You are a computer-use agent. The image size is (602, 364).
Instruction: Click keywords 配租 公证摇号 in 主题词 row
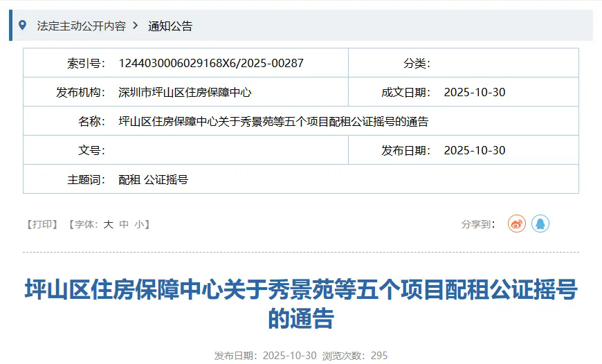154,179
